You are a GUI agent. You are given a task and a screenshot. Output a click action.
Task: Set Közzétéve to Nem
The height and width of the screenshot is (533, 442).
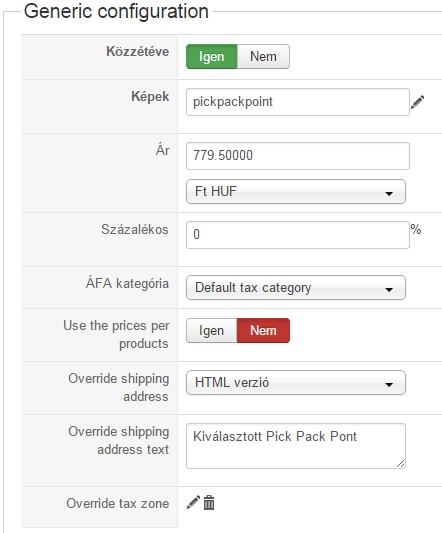tap(263, 56)
